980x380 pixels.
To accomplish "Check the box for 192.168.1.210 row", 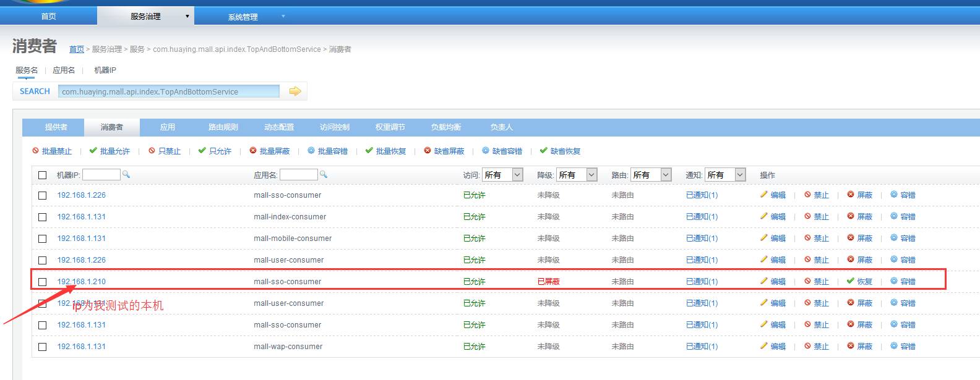I will [x=43, y=282].
